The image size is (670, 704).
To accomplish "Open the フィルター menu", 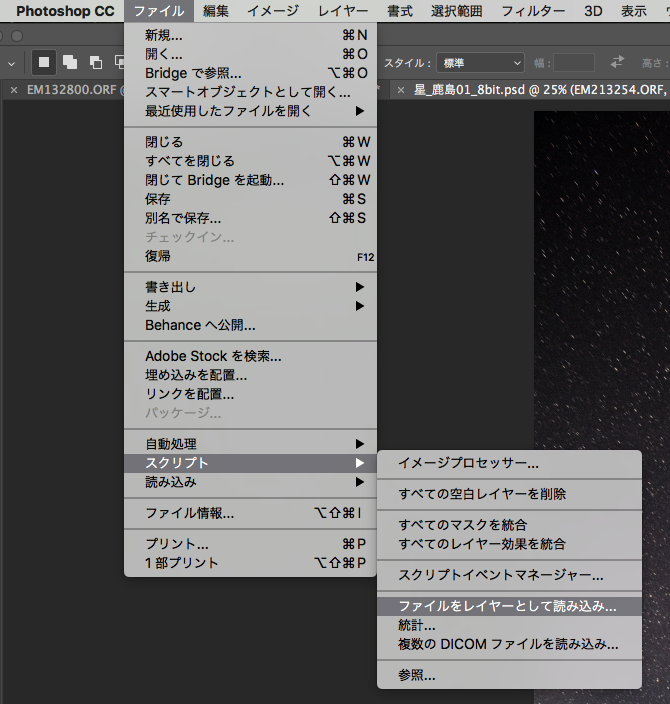I will pyautogui.click(x=533, y=11).
